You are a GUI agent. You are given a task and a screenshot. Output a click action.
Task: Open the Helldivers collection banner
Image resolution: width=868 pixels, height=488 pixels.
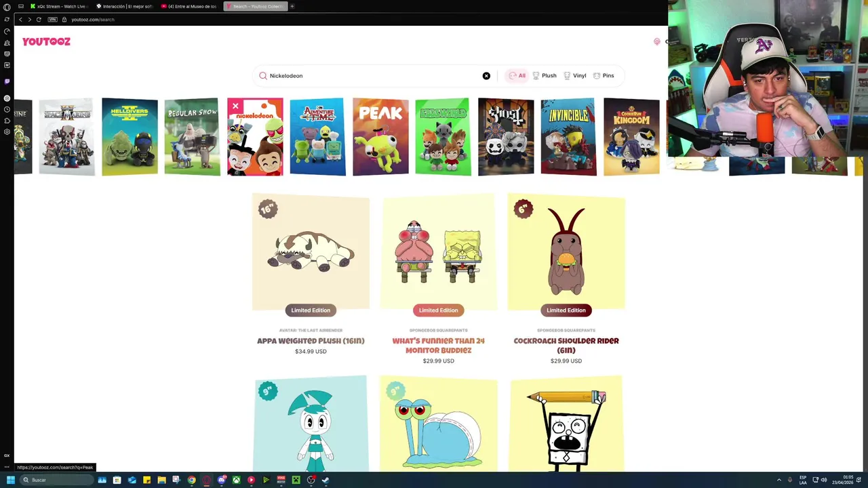130,137
